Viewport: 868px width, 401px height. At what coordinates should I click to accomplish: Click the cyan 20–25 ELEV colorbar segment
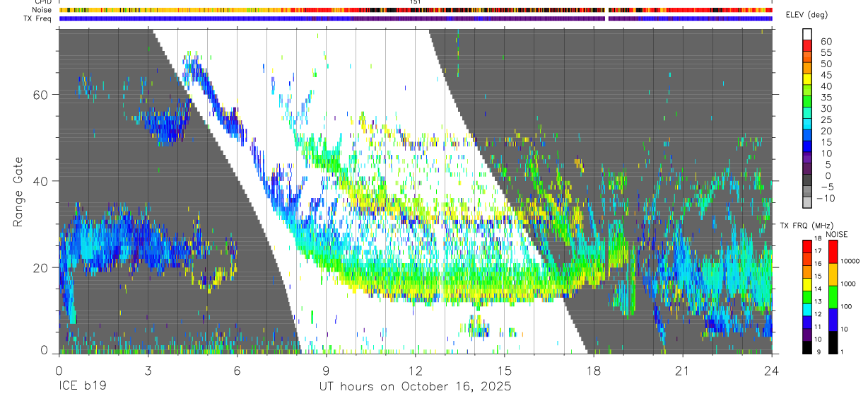(x=807, y=124)
